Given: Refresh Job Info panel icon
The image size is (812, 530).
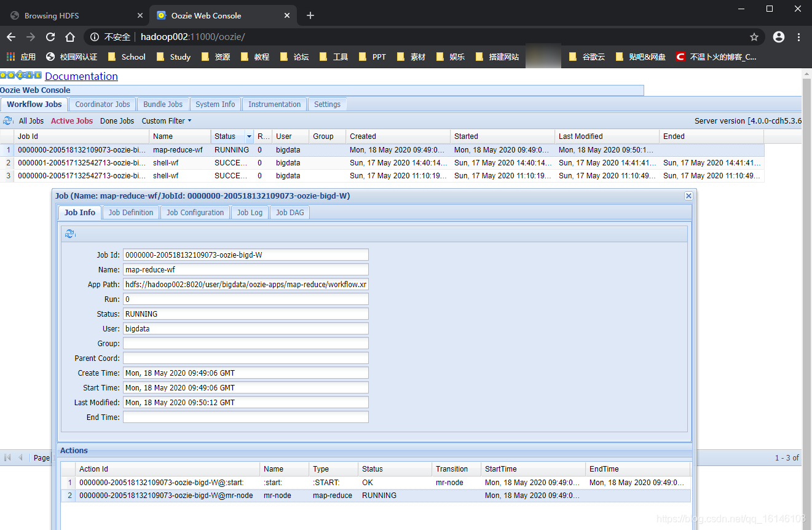Looking at the screenshot, I should tap(69, 234).
